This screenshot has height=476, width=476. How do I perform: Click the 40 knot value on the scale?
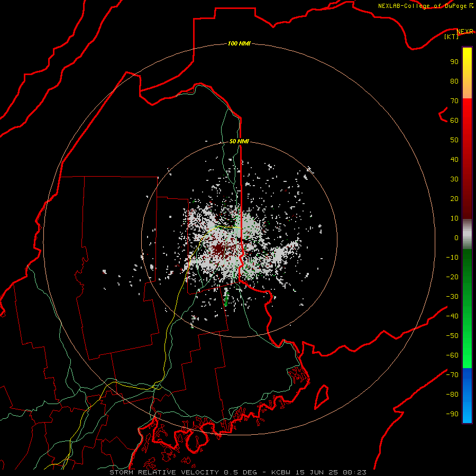pyautogui.click(x=454, y=159)
